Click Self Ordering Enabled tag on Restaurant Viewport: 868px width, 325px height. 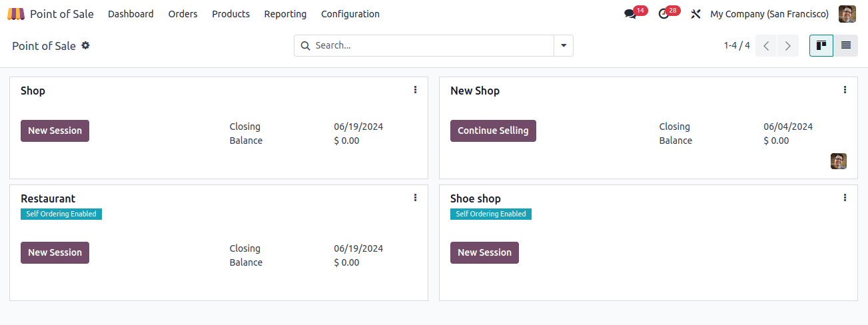point(61,214)
